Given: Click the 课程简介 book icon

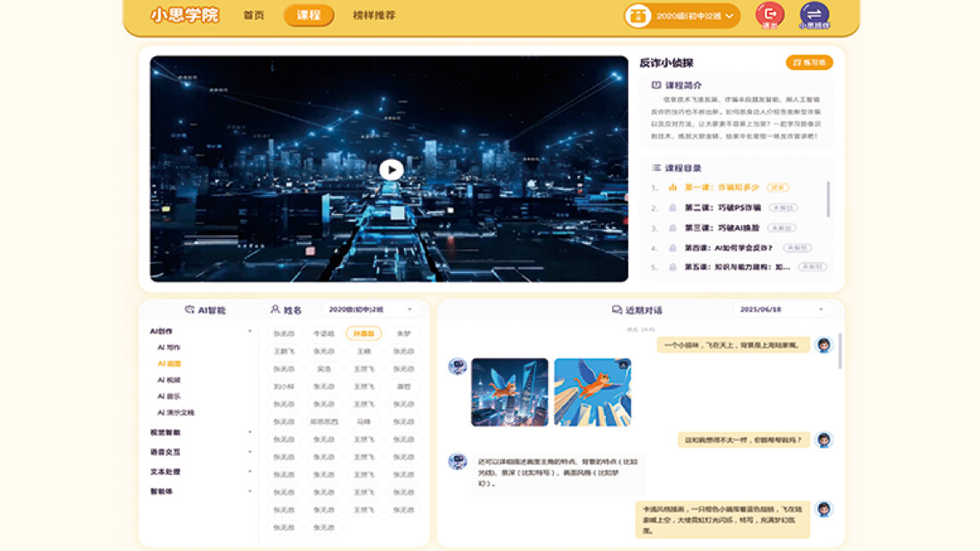Looking at the screenshot, I should coord(656,85).
